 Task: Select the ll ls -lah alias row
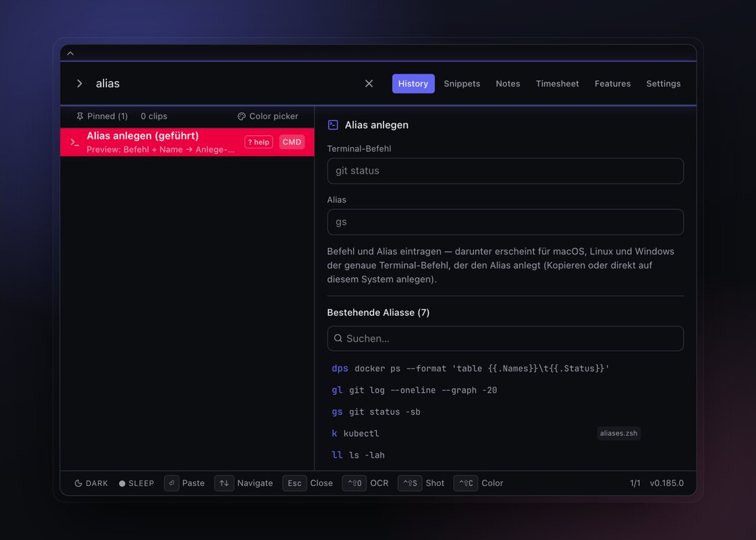506,455
